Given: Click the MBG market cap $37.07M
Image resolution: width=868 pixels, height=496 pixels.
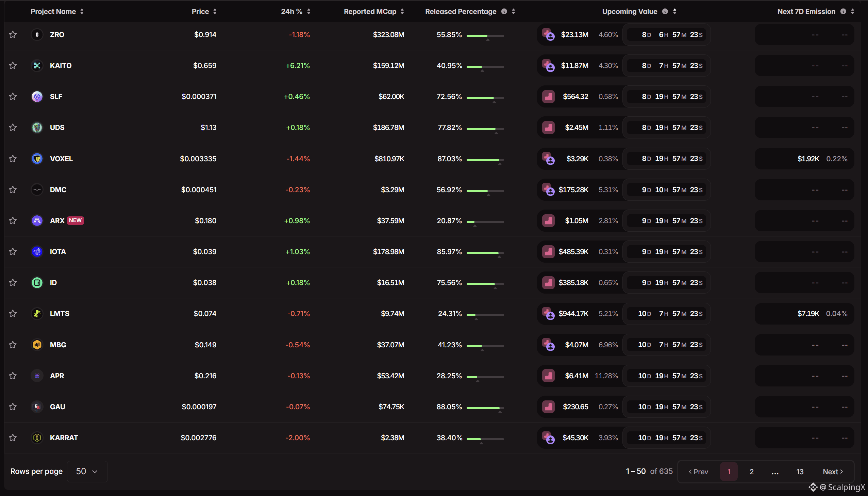Looking at the screenshot, I should tap(390, 344).
